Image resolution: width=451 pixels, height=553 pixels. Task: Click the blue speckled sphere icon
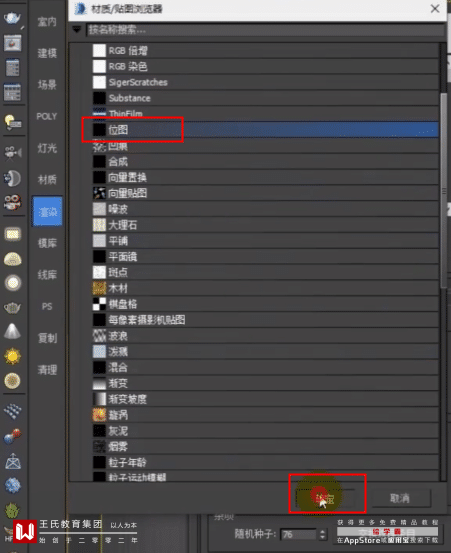pyautogui.click(x=12, y=485)
